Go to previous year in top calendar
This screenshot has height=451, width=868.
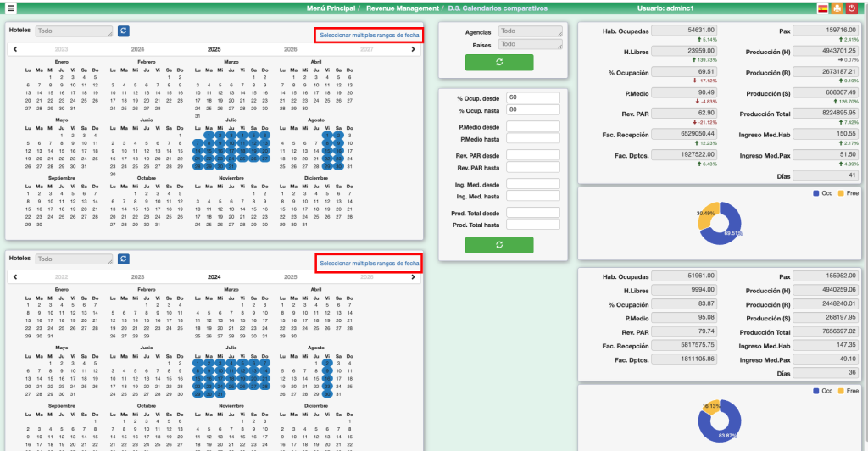click(x=15, y=49)
